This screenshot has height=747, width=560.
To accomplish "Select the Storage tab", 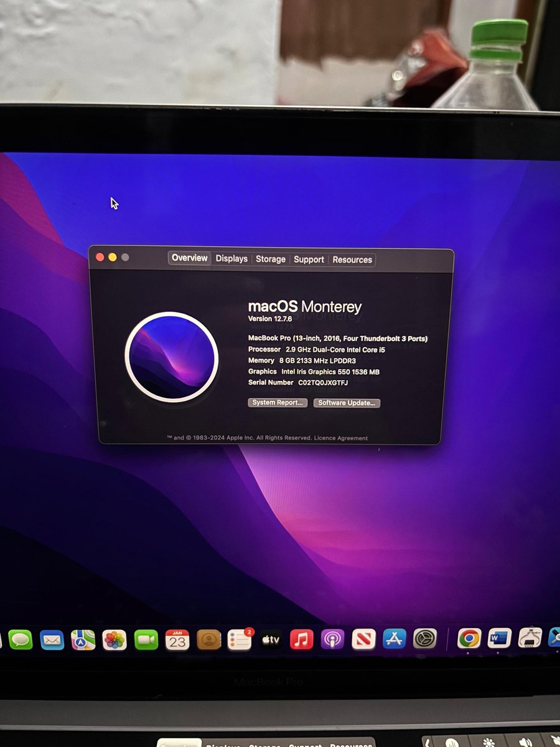I will coord(270,259).
